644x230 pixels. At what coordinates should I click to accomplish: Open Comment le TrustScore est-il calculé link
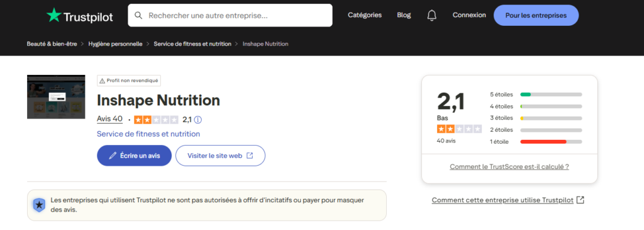pyautogui.click(x=509, y=166)
